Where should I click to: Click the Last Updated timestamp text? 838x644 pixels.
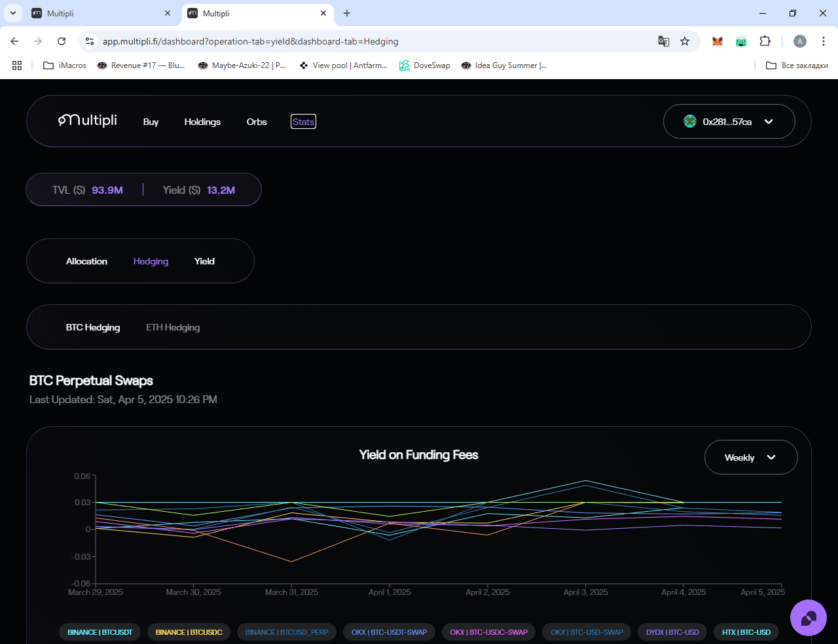[x=123, y=399]
